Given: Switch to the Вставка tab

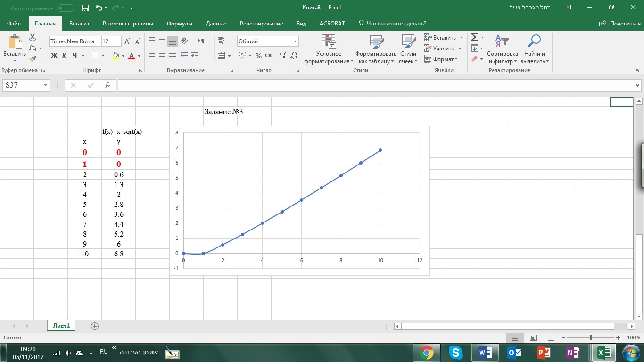Looking at the screenshot, I should point(79,24).
